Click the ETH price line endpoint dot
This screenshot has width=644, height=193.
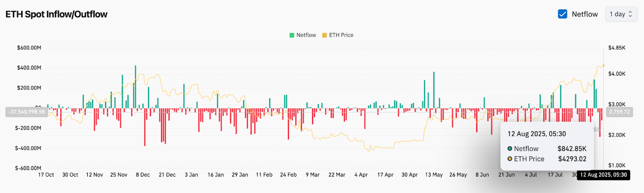tap(603, 65)
